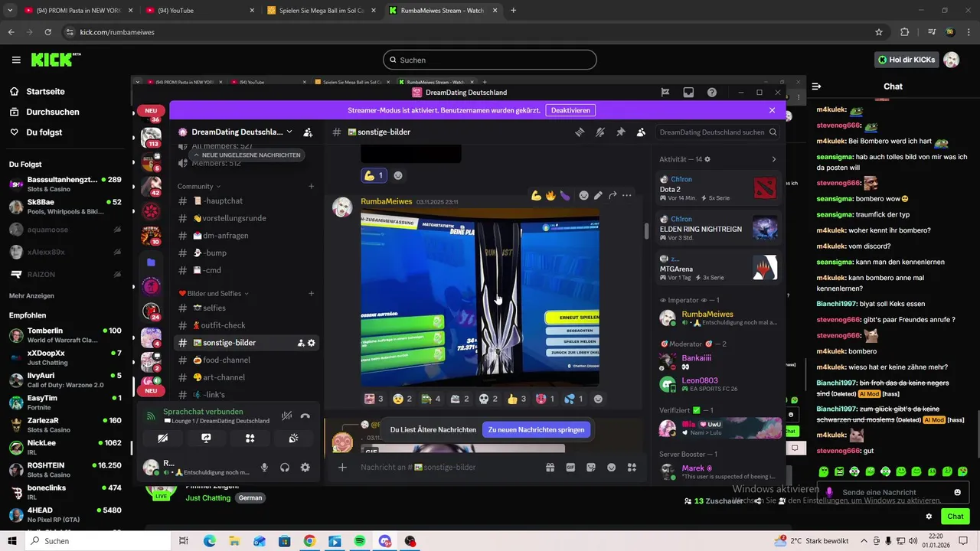Toggle flexed-bicep reaction with count 1
This screenshot has height=551, width=980.
tap(374, 175)
